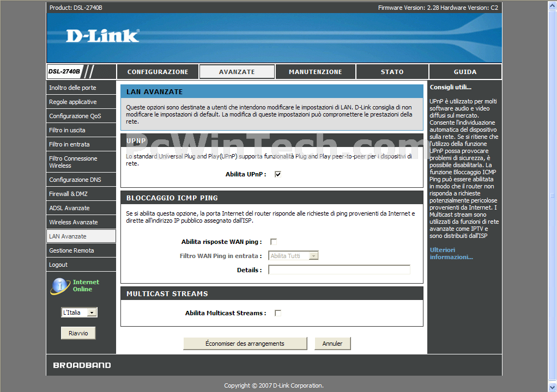Click the Internet Online status text

[x=86, y=286]
